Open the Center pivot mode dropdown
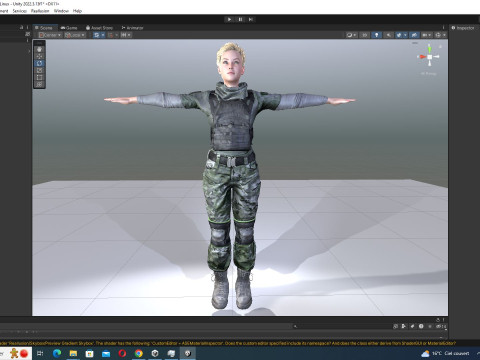 (50, 35)
